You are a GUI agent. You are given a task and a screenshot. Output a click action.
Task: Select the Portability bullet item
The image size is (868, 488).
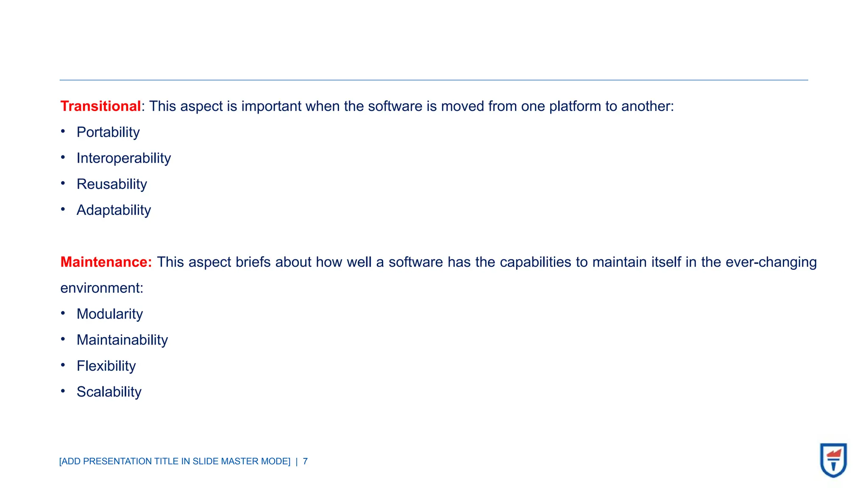108,132
